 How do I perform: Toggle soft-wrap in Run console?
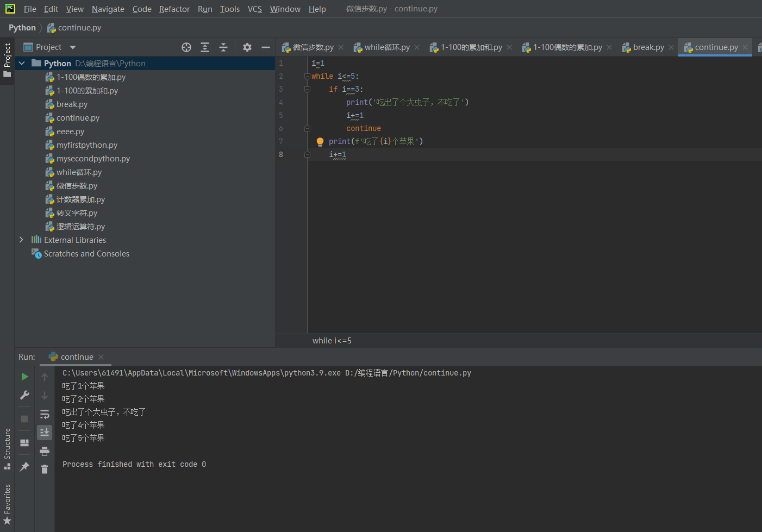tap(45, 414)
